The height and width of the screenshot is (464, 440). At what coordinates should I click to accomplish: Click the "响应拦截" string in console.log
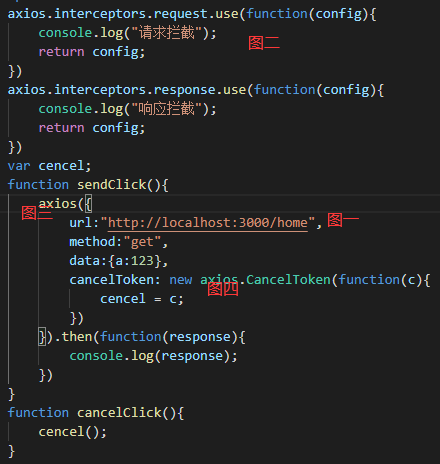point(167,109)
